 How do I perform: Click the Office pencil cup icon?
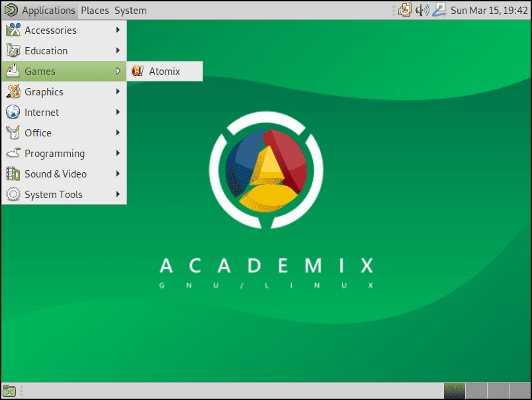coord(13,132)
